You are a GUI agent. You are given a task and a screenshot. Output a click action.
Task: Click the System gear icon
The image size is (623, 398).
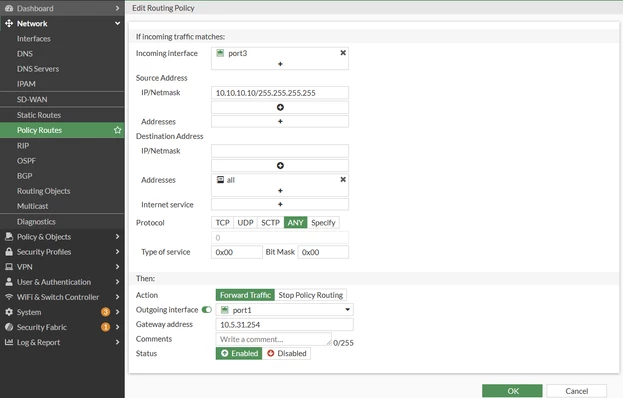point(9,312)
